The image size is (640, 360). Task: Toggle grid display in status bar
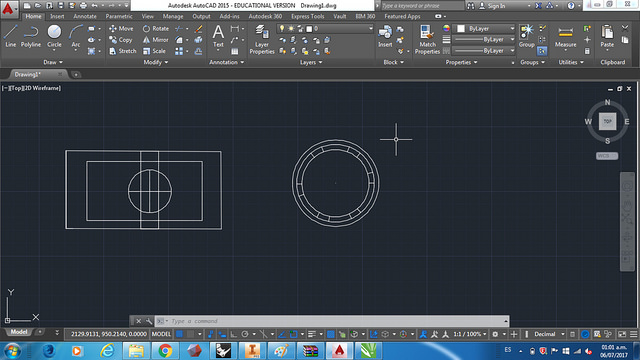[x=179, y=334]
